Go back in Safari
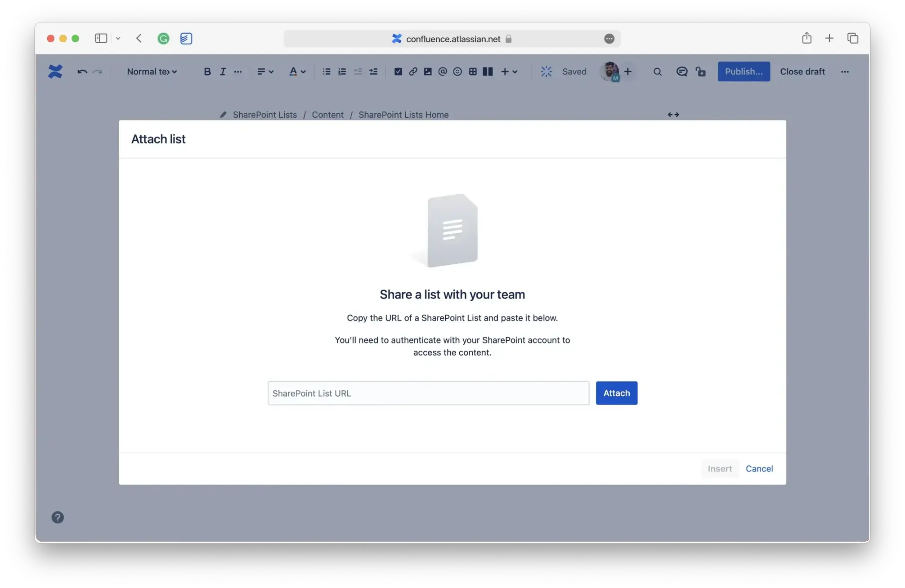This screenshot has width=905, height=588. 139,38
